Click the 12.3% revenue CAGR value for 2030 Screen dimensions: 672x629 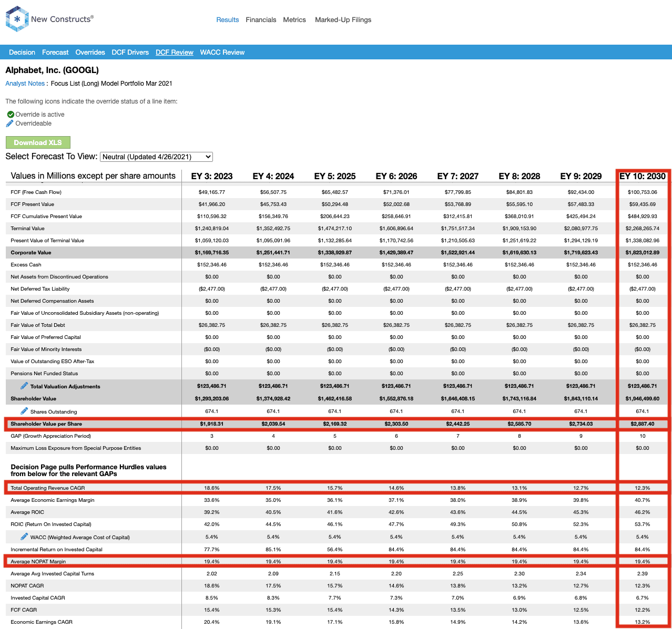click(x=643, y=488)
